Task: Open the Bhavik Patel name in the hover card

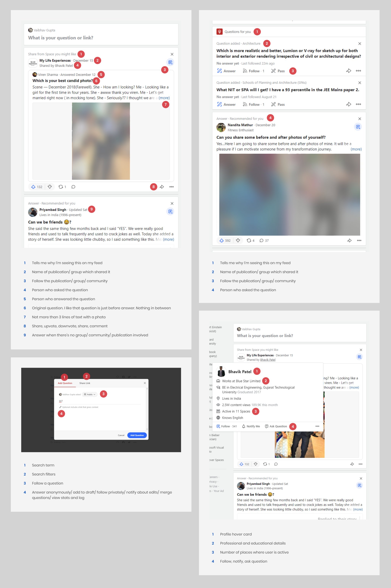Action: click(240, 372)
